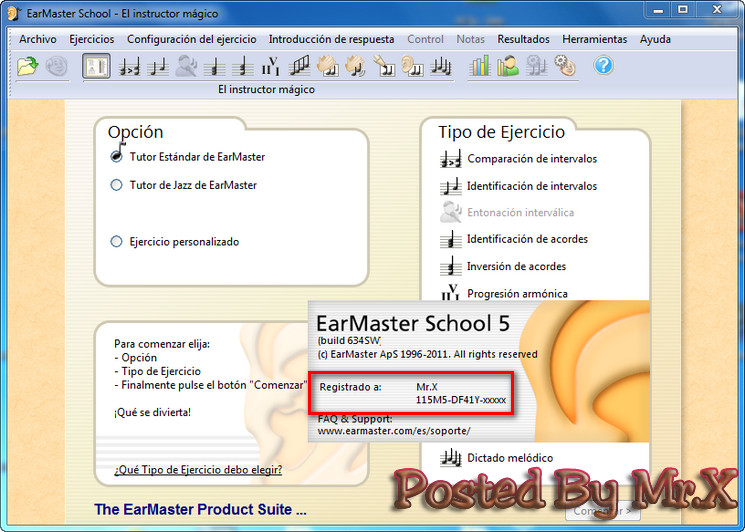Click 'Registrado a:' text on the splash
Screen dimensions: 745x532
coord(350,387)
